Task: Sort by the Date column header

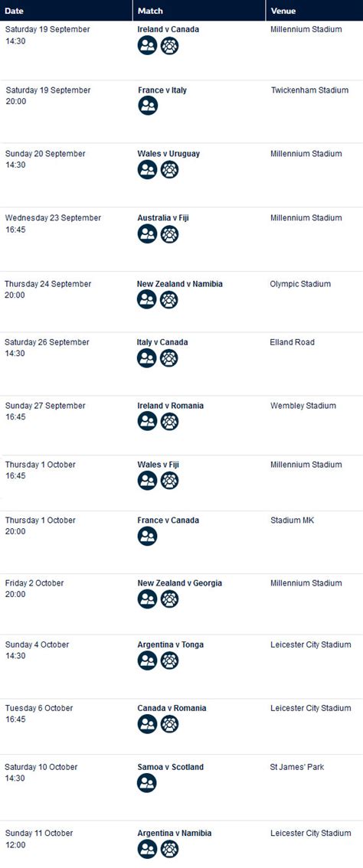Action: (x=14, y=11)
